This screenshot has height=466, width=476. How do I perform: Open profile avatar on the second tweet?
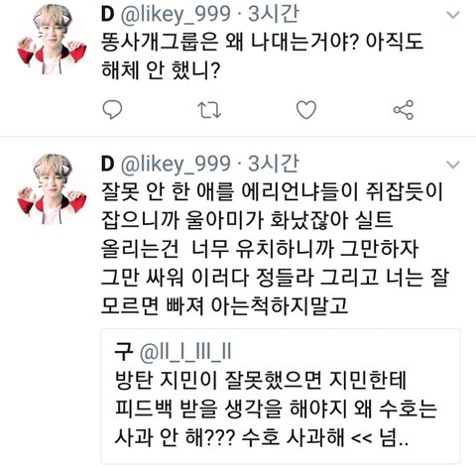coord(52,189)
